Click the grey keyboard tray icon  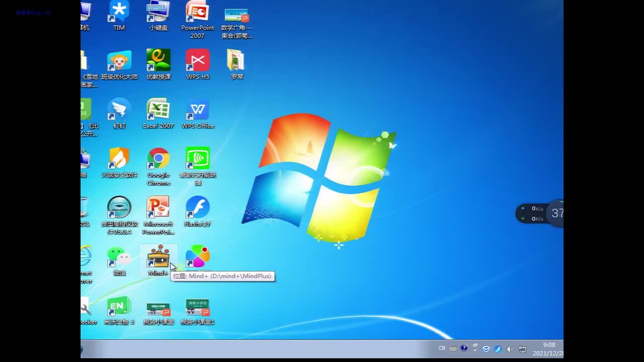(453, 349)
